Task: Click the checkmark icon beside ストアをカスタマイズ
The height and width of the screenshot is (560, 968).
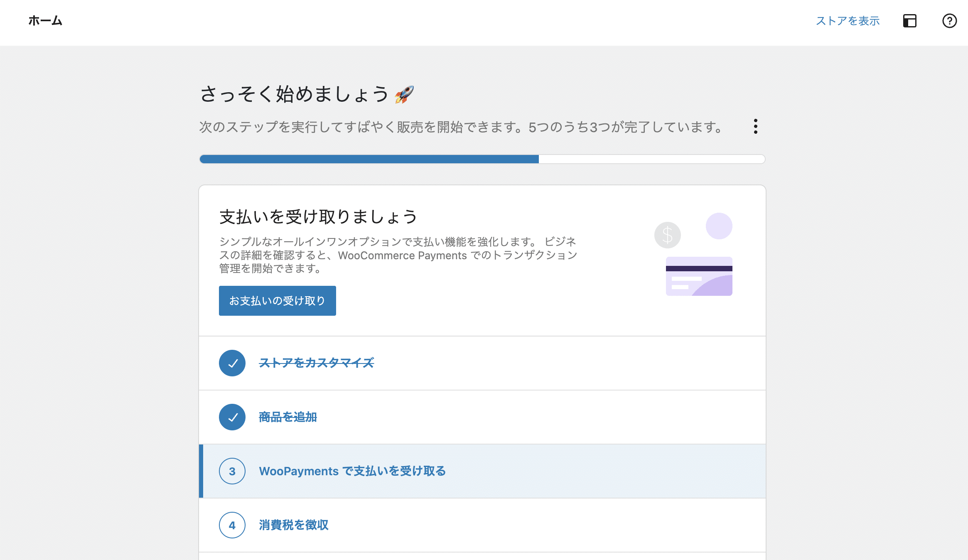Action: [x=232, y=363]
